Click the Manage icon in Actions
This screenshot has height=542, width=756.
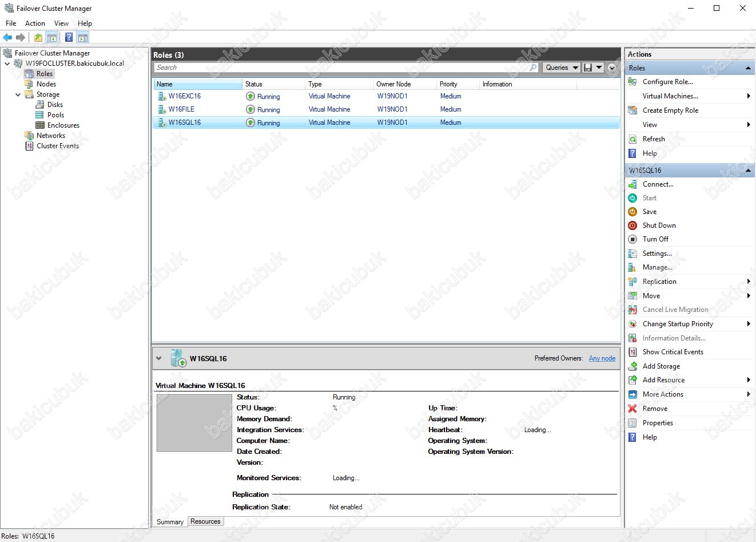click(x=632, y=267)
